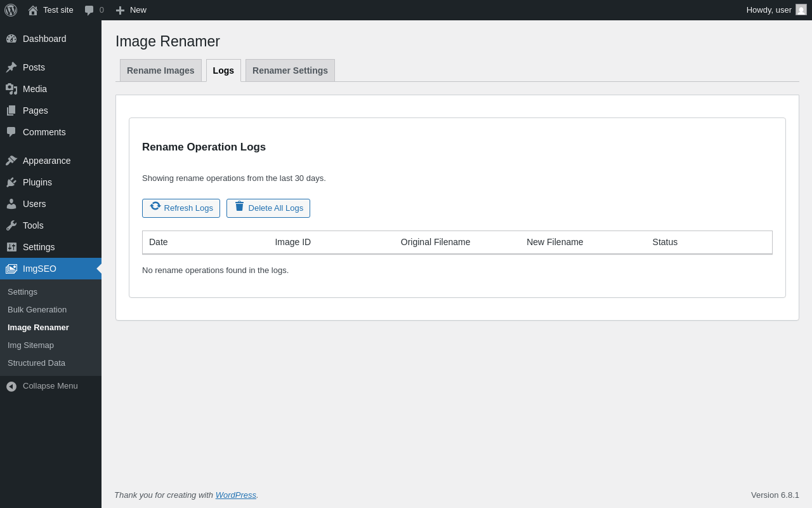Open Bulk Generation submenu

[37, 310]
